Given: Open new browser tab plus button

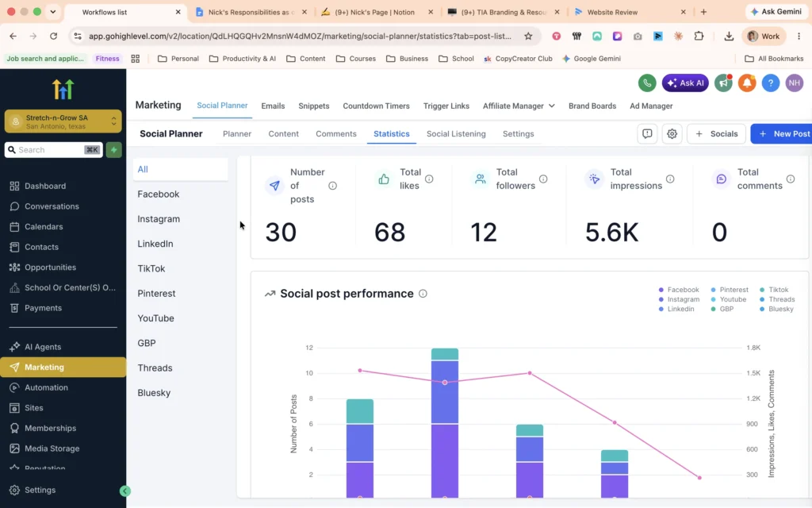Looking at the screenshot, I should click(x=703, y=12).
